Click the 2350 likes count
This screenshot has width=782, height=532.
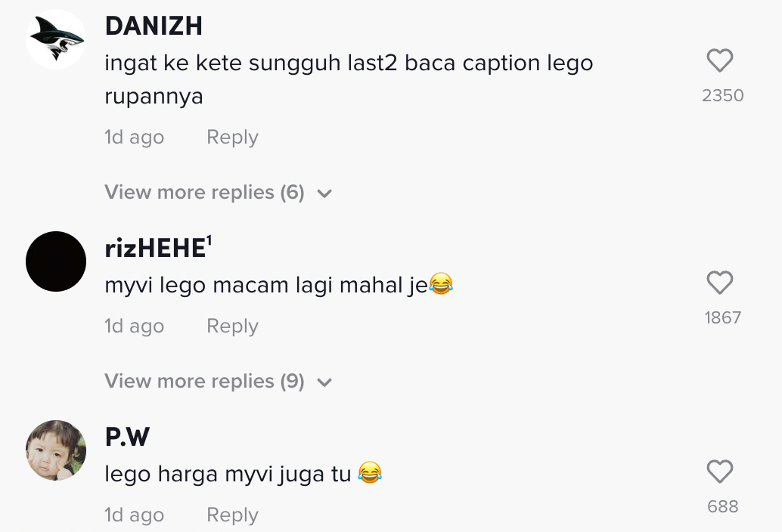[x=722, y=96]
